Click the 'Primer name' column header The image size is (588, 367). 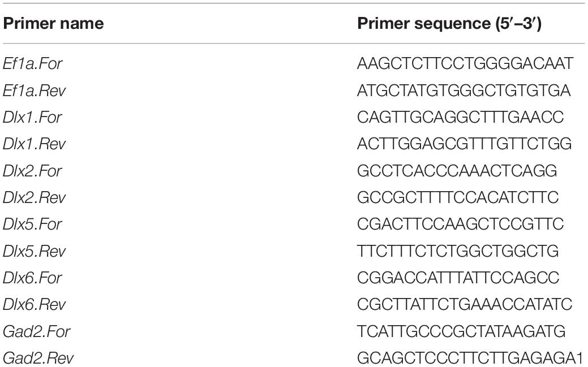53,24
